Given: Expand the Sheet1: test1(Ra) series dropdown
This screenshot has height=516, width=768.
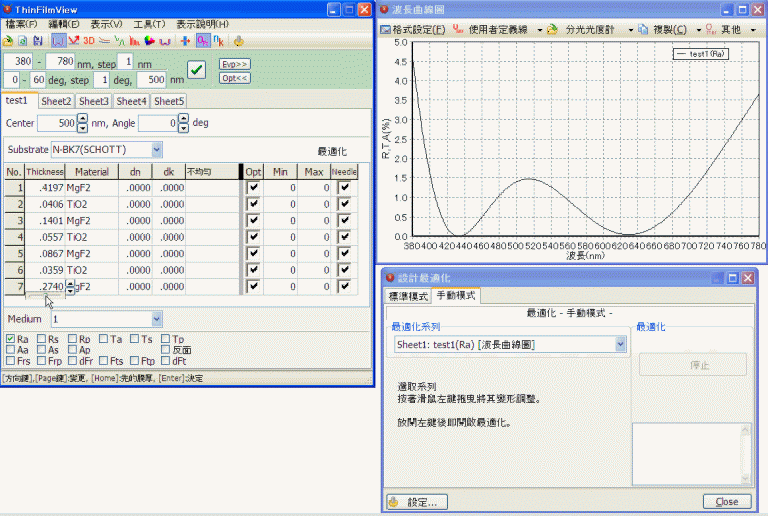Looking at the screenshot, I should click(x=621, y=345).
